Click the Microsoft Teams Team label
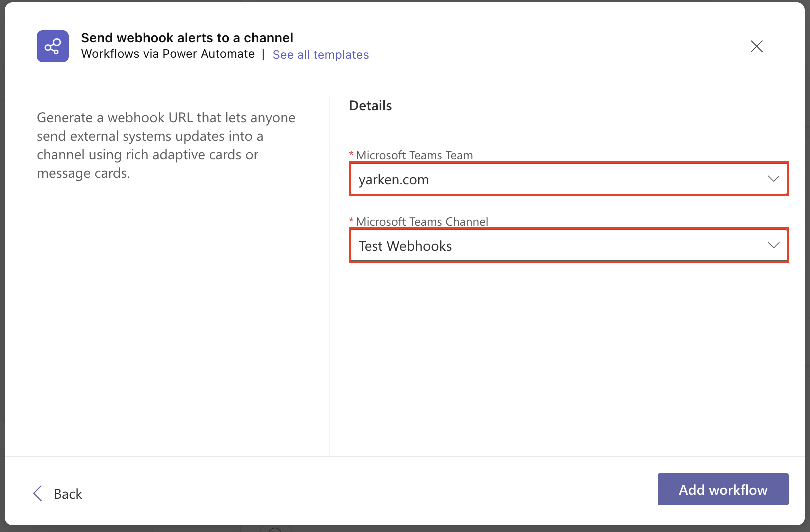The height and width of the screenshot is (532, 810). tap(414, 155)
